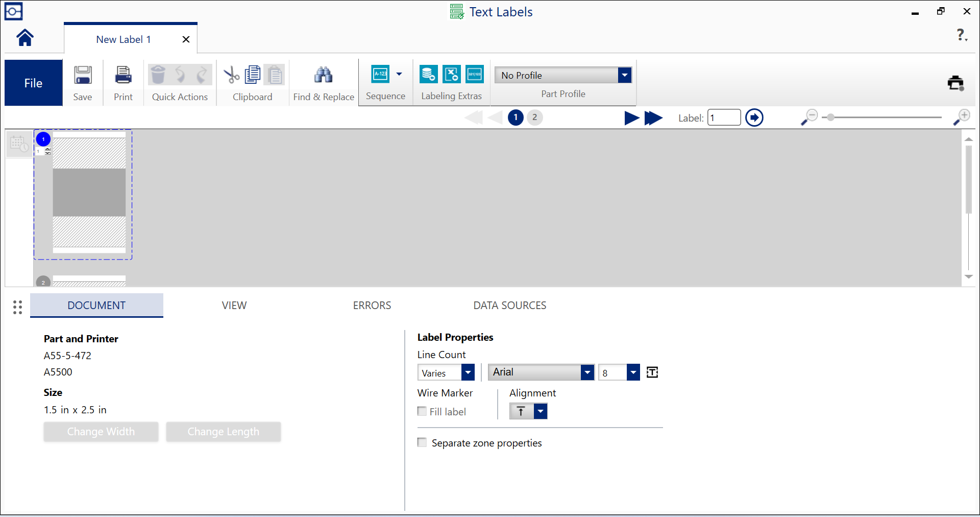Close the New Label 1 tab
Image resolution: width=980 pixels, height=517 pixels.
click(186, 39)
